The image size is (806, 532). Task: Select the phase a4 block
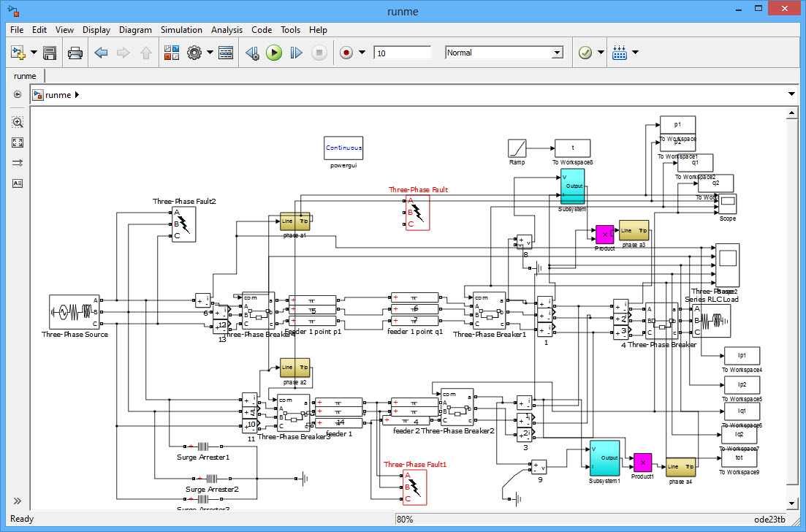point(680,467)
